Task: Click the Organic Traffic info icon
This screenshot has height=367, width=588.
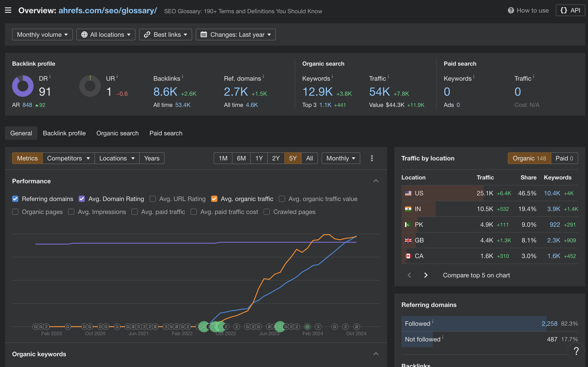Action: [388, 76]
